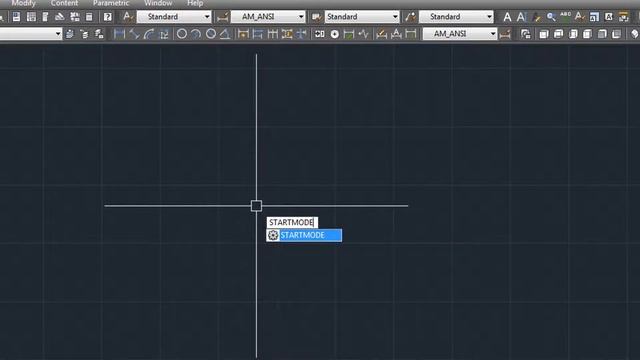The image size is (640, 360).
Task: Open the top-row AM_ANSI dimension style dropdown
Action: tap(268, 17)
